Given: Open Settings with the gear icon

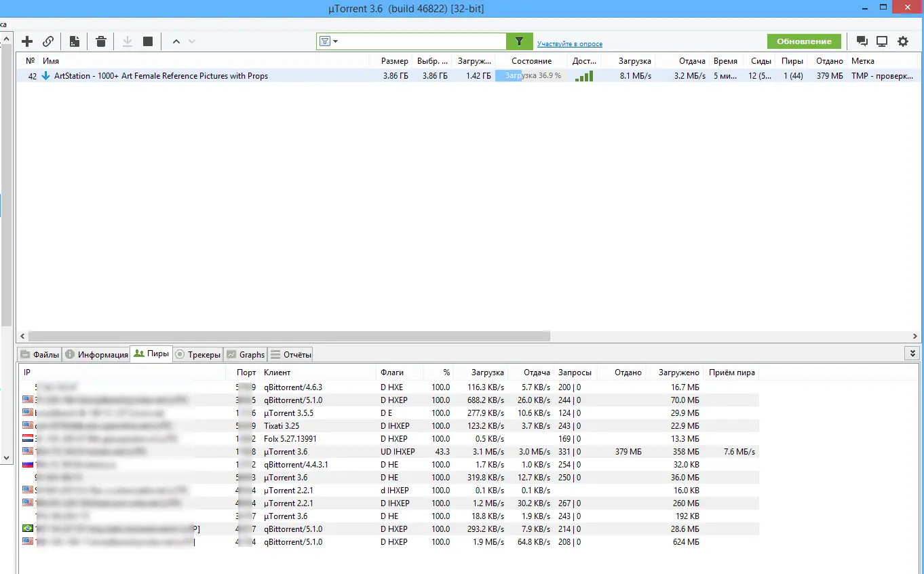Looking at the screenshot, I should pos(903,41).
